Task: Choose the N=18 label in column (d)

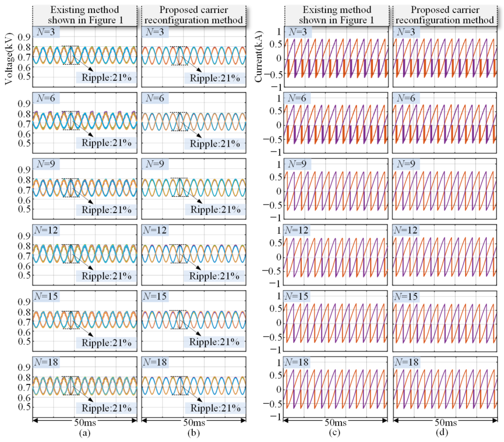Action: (407, 362)
